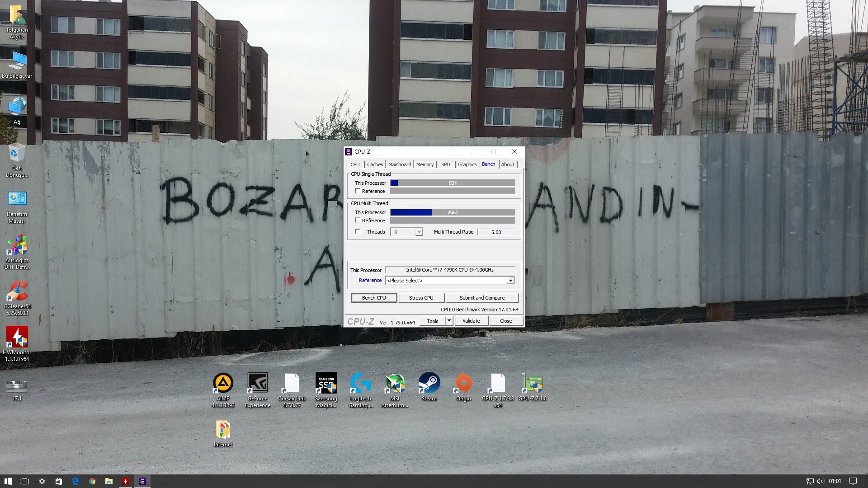868x488 pixels.
Task: Open Geri Dönüşüm recycle bin icon
Action: tap(17, 160)
